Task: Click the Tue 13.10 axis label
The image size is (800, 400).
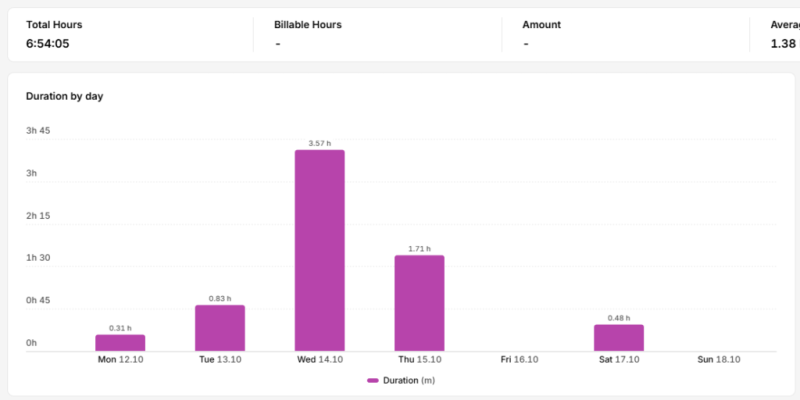Action: pyautogui.click(x=220, y=360)
